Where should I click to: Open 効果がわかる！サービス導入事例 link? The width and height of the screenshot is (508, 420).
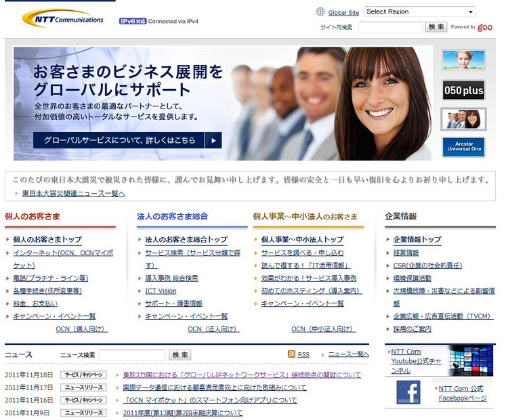click(309, 278)
